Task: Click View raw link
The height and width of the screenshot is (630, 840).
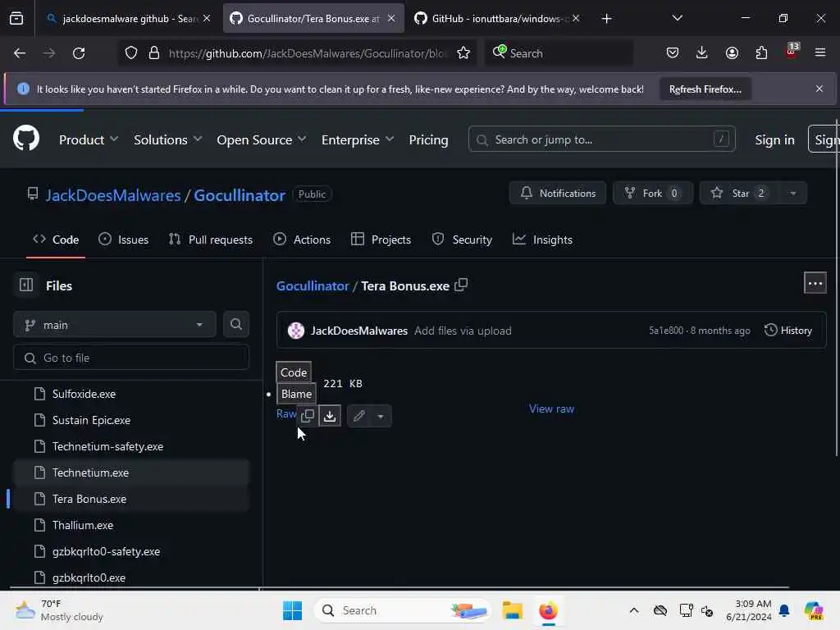Action: point(551,409)
